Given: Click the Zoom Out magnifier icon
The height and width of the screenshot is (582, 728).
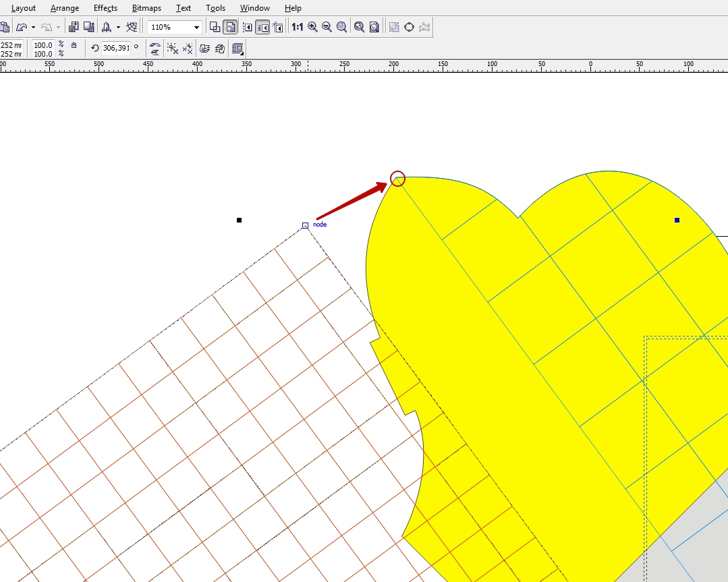Looking at the screenshot, I should (327, 27).
